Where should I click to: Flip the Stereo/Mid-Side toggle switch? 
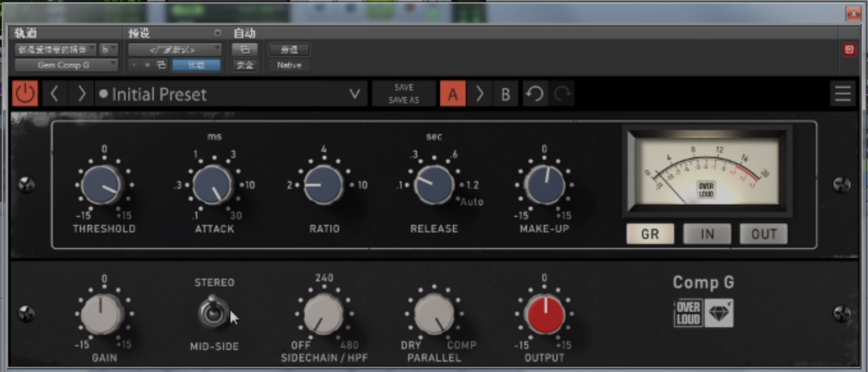(x=214, y=312)
